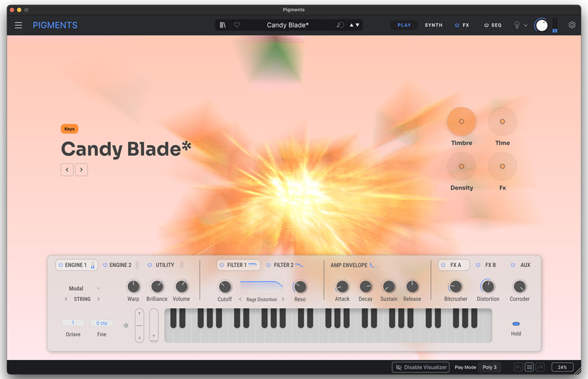Click the Attack knob
588x379 pixels.
(x=342, y=287)
